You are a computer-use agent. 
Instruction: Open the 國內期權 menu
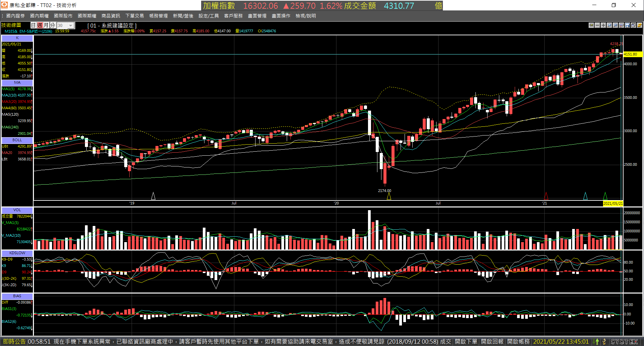[x=39, y=16]
